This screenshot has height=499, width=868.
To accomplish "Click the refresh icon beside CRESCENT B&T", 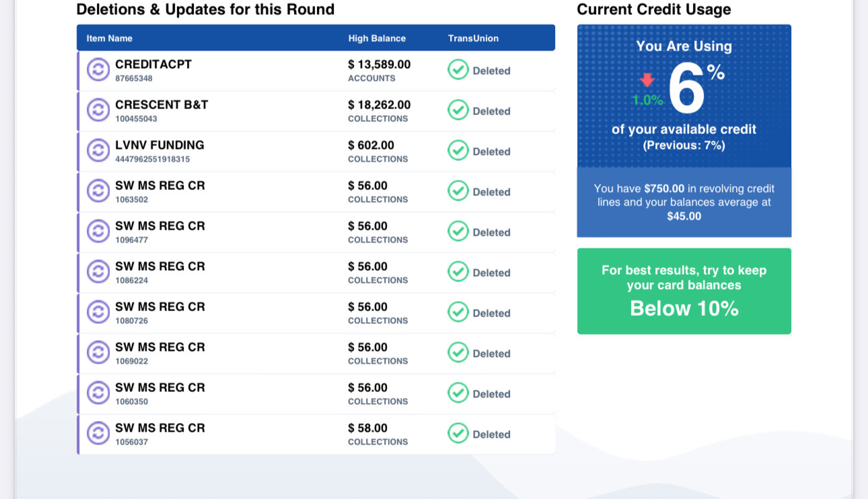I will pos(98,110).
